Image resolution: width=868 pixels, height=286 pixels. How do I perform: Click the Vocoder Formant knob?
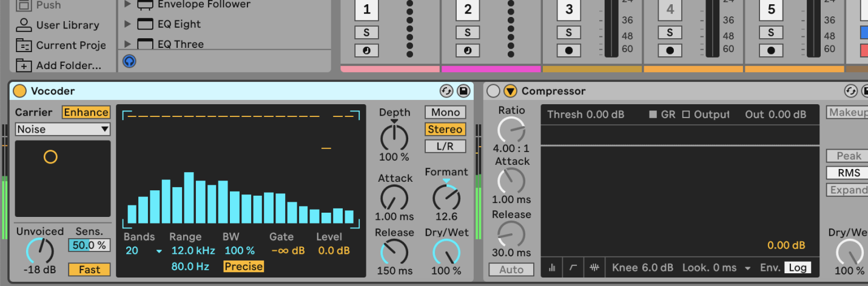(446, 197)
